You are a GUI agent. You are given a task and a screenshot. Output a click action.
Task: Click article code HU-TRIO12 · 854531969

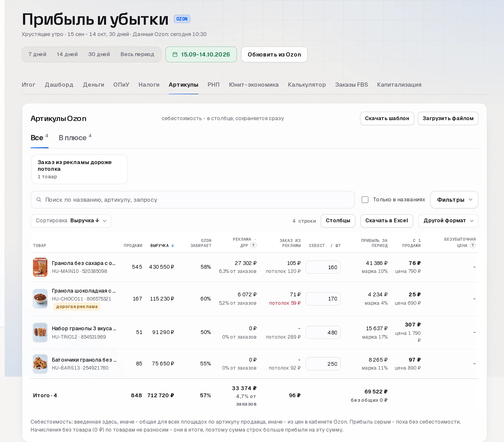tap(79, 337)
